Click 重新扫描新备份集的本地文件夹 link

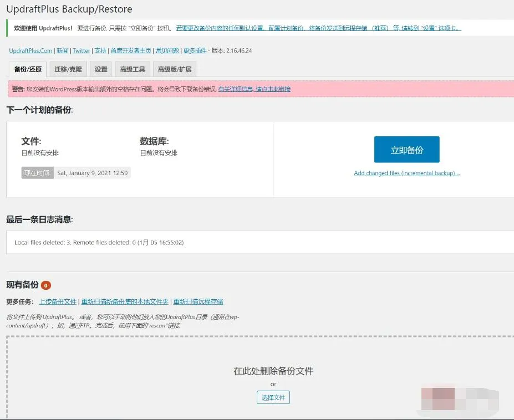pos(125,301)
